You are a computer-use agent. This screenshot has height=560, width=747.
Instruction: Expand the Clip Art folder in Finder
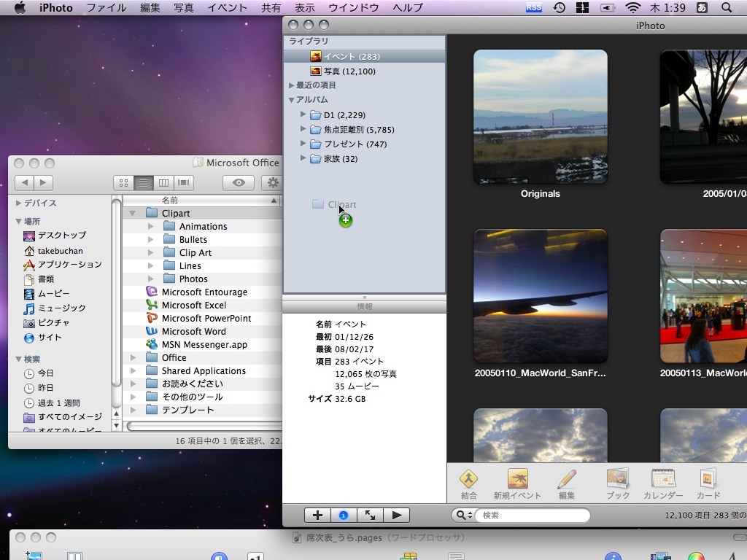coord(150,252)
